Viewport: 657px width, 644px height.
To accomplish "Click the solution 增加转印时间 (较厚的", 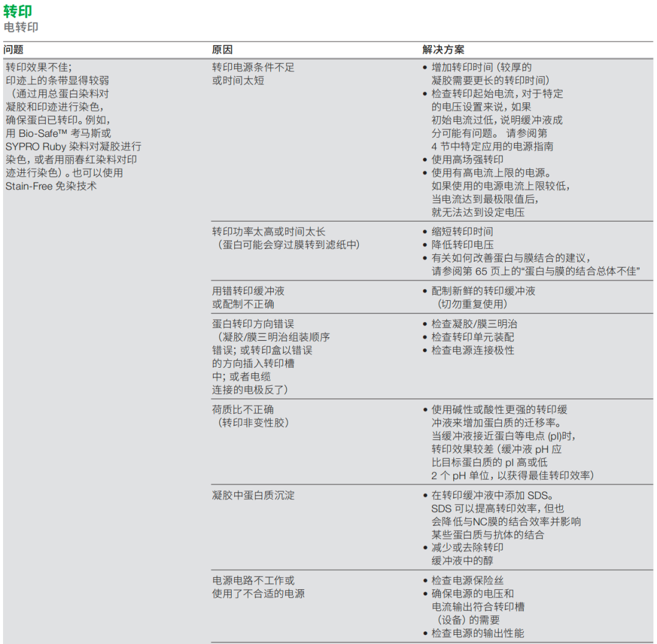I will (481, 67).
